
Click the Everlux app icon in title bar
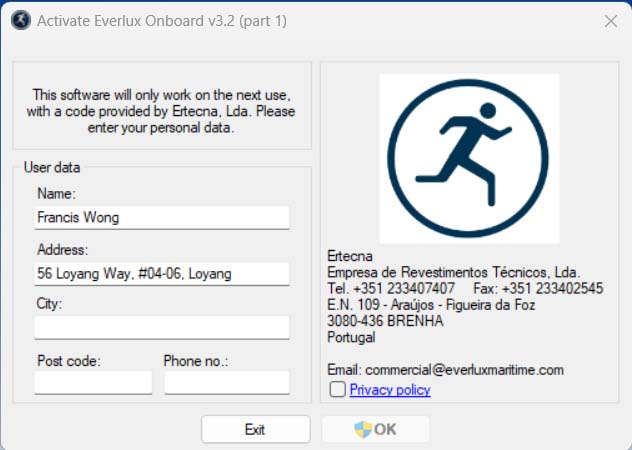pyautogui.click(x=21, y=20)
